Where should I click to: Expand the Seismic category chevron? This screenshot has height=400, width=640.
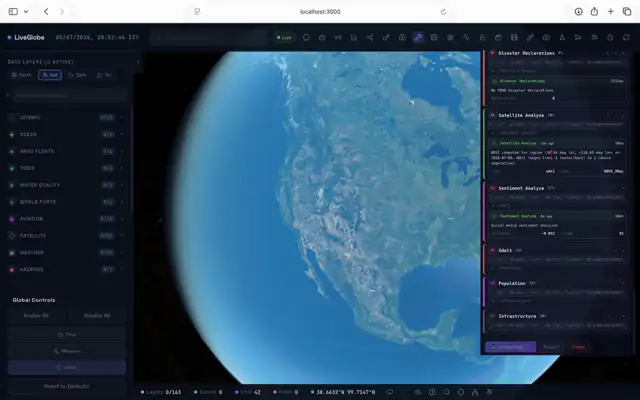pyautogui.click(x=122, y=118)
